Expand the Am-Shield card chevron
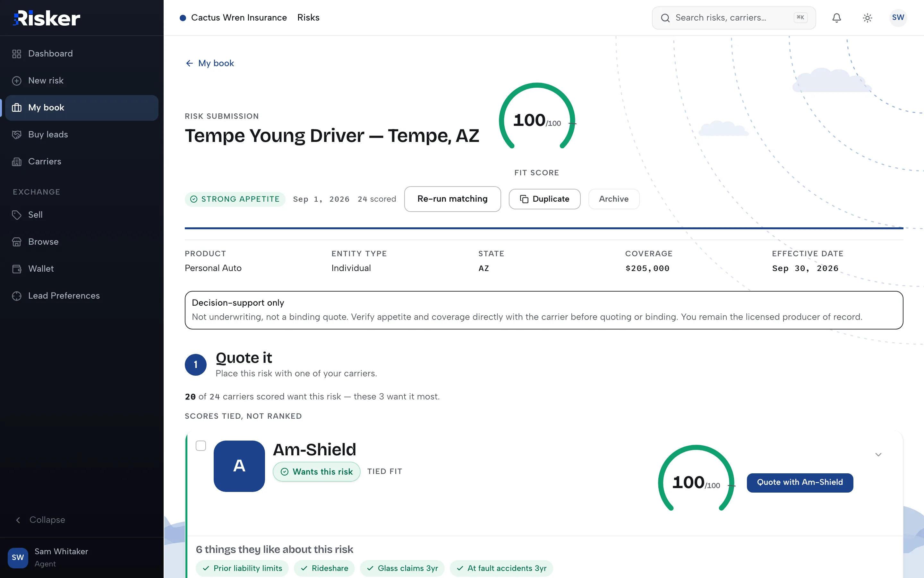 (878, 454)
